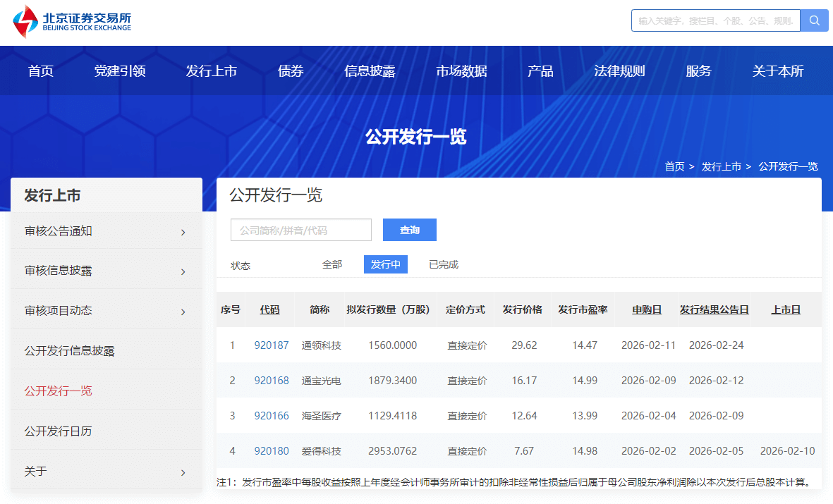The width and height of the screenshot is (833, 504).
Task: Click the company name/pinyin/code input field
Action: pyautogui.click(x=301, y=230)
